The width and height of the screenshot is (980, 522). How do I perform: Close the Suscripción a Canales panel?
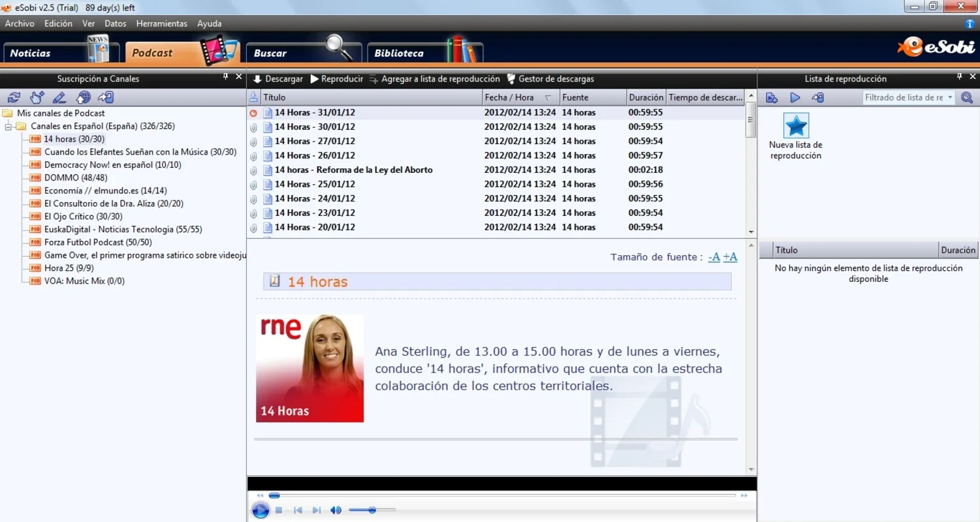(x=238, y=77)
